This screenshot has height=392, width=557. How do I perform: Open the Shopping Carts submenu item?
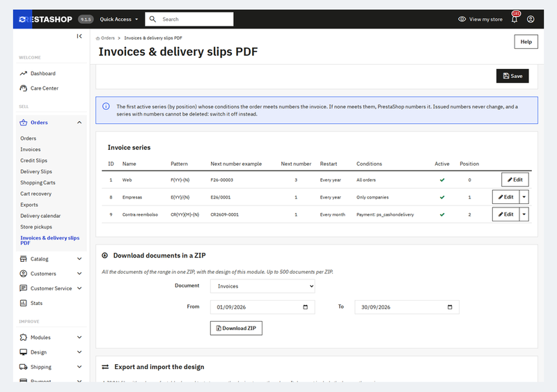coord(38,182)
